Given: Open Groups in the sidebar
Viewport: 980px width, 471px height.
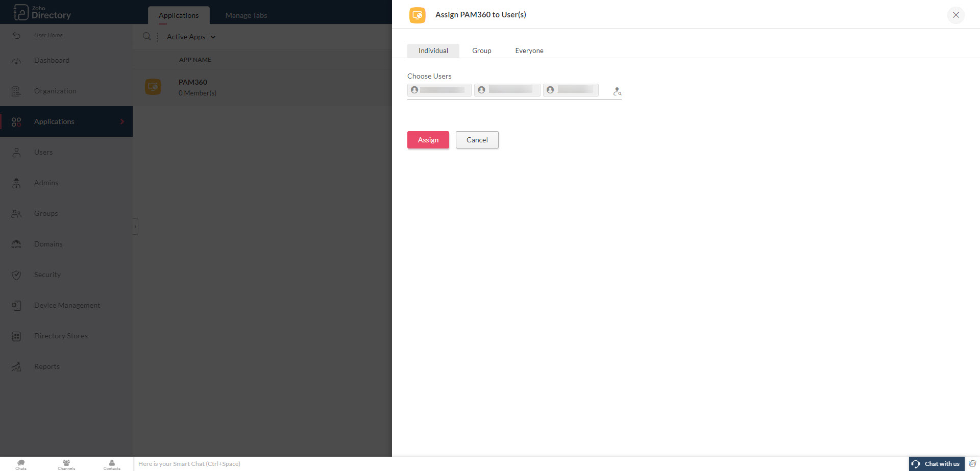Looking at the screenshot, I should coord(66,213).
